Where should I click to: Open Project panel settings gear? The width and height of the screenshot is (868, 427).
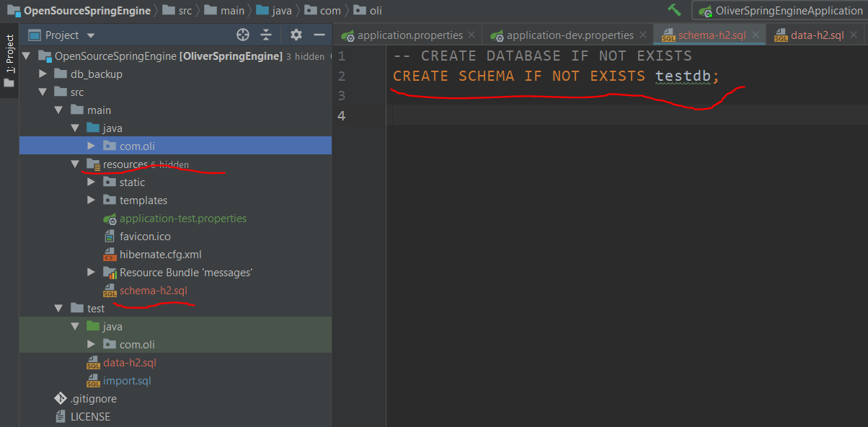tap(296, 35)
